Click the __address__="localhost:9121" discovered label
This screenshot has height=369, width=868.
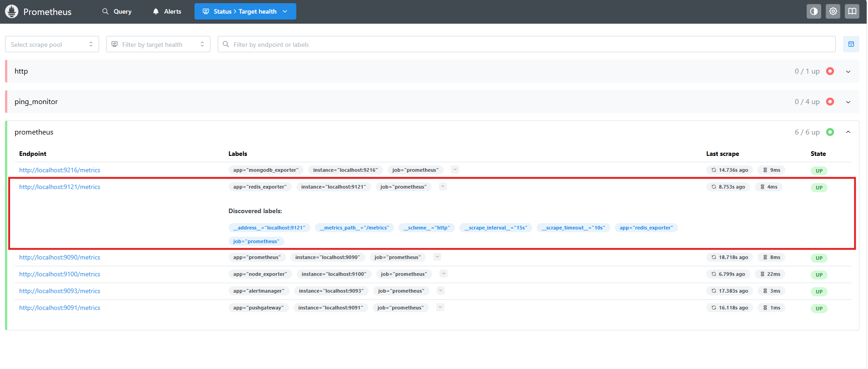[269, 228]
